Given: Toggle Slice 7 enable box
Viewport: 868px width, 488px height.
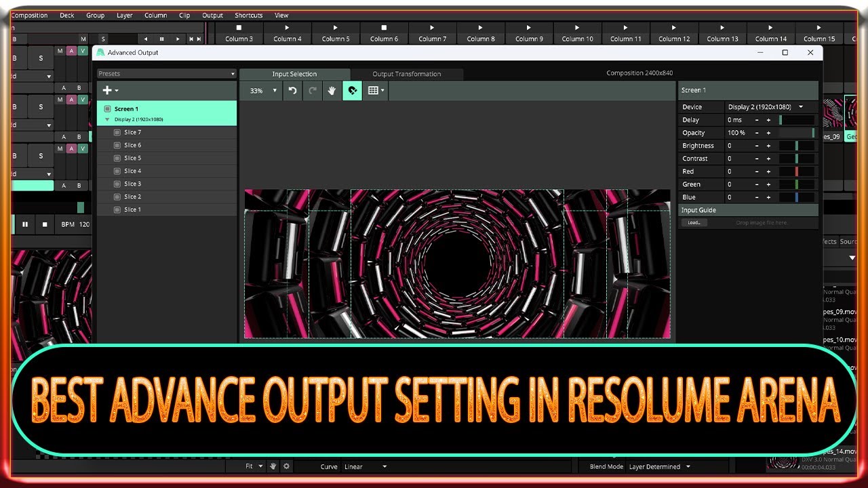Looking at the screenshot, I should [117, 133].
